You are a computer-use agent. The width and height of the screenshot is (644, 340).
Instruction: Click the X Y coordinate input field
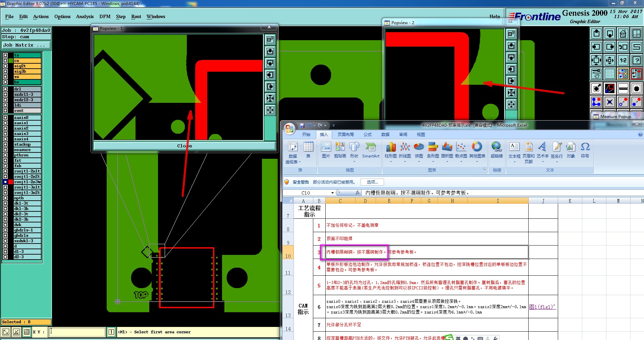point(77,332)
